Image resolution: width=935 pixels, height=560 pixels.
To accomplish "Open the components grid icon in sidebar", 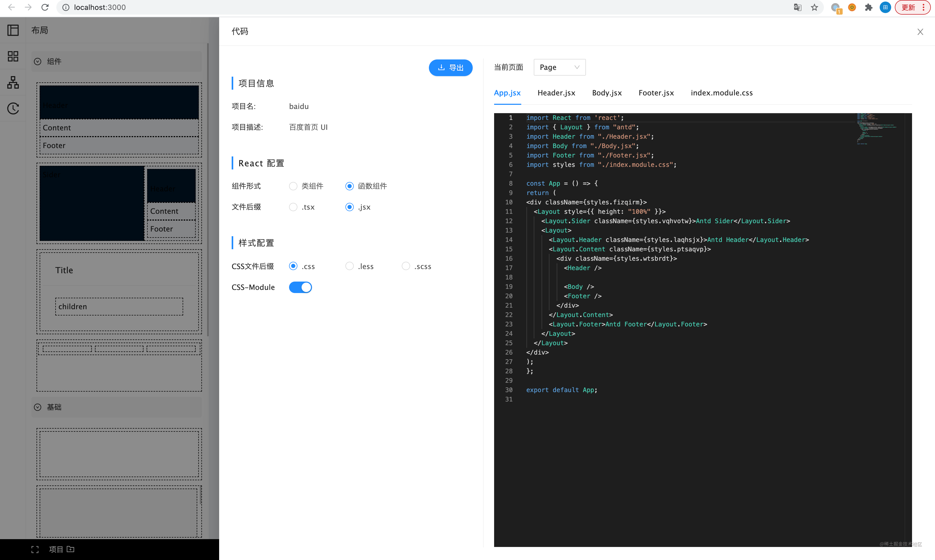I will click(x=13, y=56).
